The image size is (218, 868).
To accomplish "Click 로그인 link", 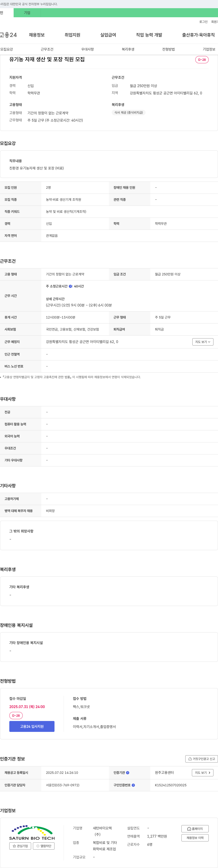I will click(x=203, y=22).
